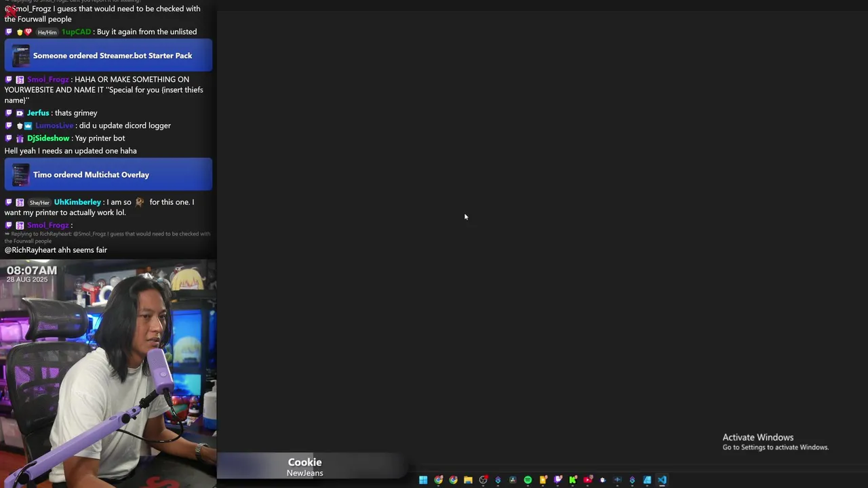Open the green Kick taskbar icon

pyautogui.click(x=573, y=480)
